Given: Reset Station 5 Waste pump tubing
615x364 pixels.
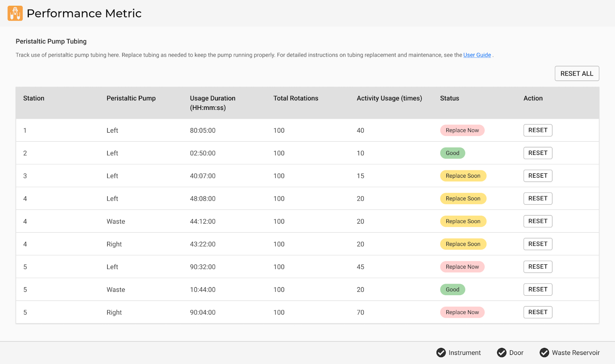Looking at the screenshot, I should coord(538,289).
